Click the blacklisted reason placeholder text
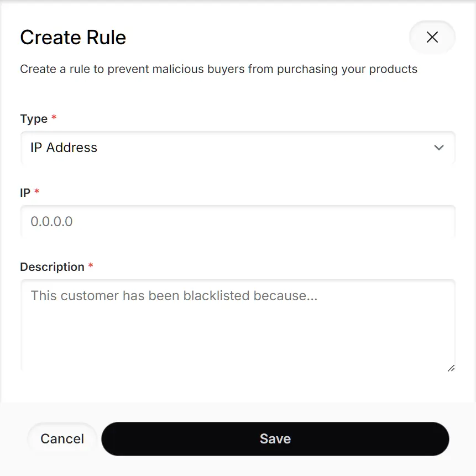Viewport: 476px width, 476px height. [174, 296]
